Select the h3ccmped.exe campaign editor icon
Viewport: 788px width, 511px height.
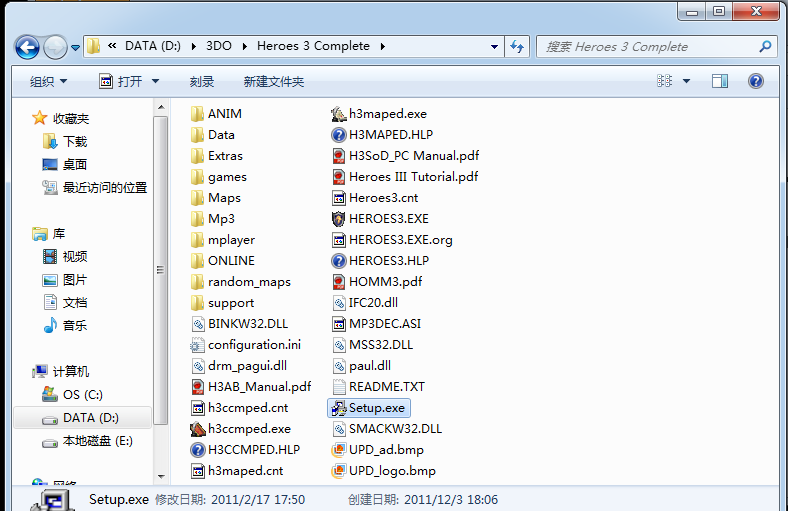[x=198, y=428]
